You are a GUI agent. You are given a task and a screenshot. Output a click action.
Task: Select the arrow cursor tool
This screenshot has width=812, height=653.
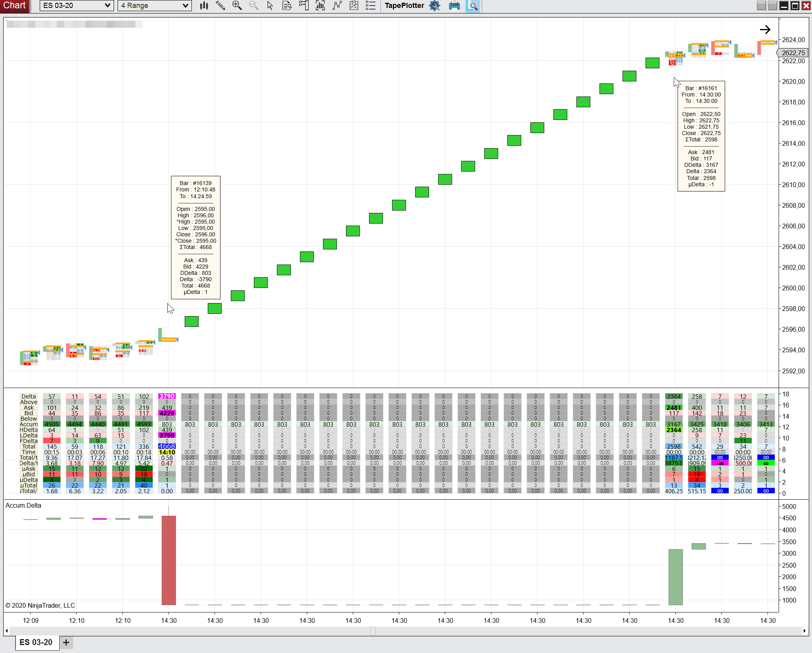270,6
